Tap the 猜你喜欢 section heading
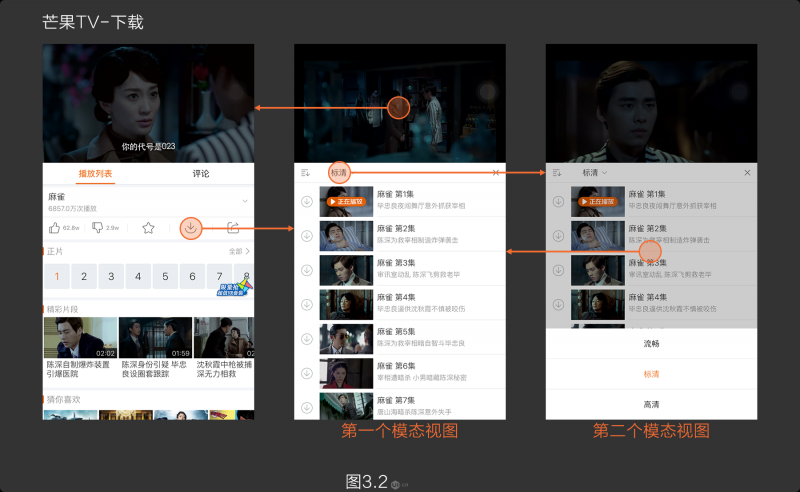The image size is (800, 492). tap(64, 400)
